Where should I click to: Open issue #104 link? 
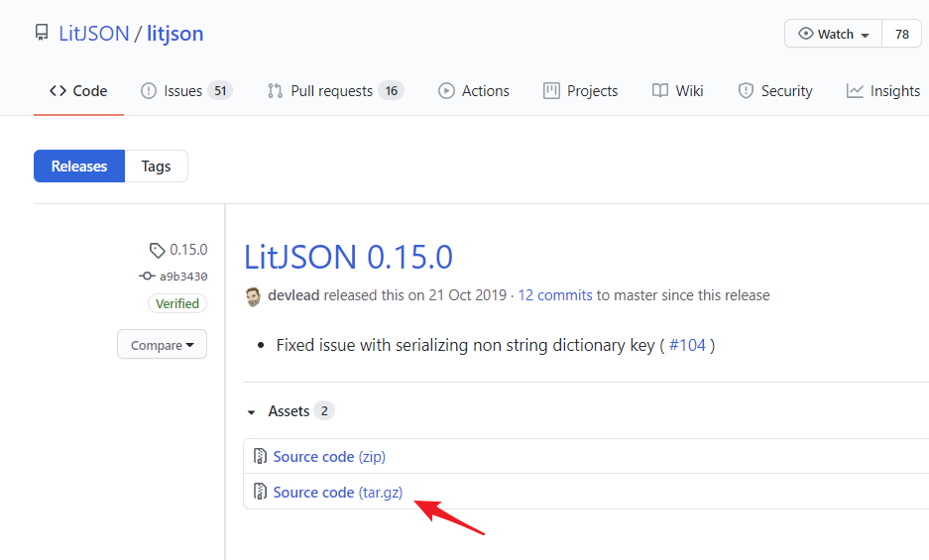(x=687, y=345)
